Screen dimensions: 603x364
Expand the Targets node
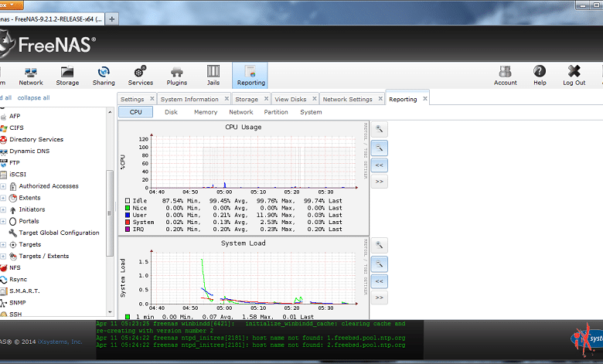click(3, 244)
